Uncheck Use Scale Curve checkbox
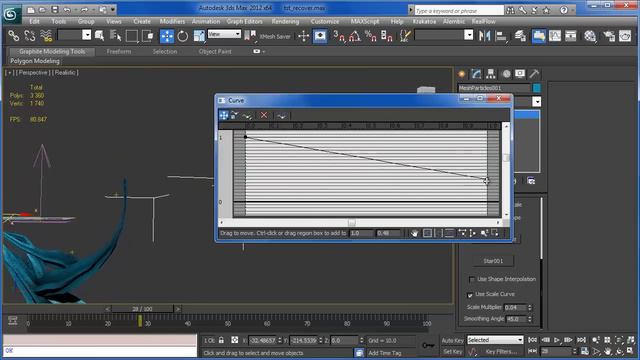The width and height of the screenshot is (640, 360). pyautogui.click(x=470, y=295)
